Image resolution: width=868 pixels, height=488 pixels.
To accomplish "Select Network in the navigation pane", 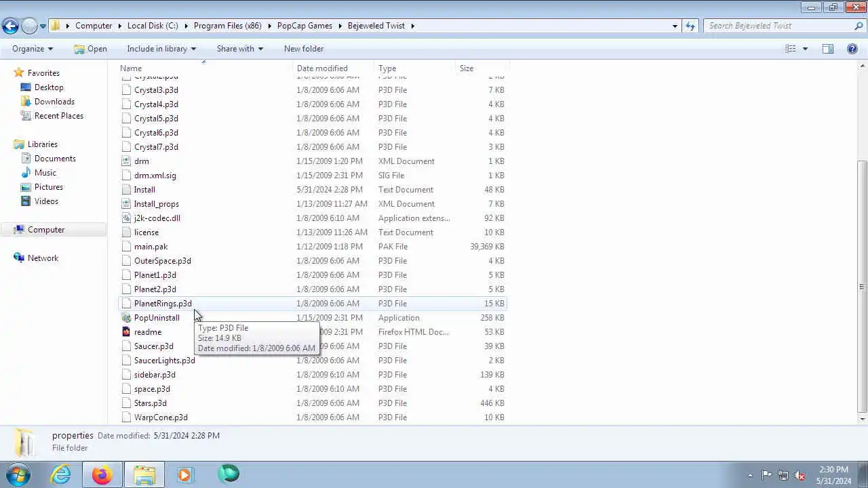I will tap(43, 258).
